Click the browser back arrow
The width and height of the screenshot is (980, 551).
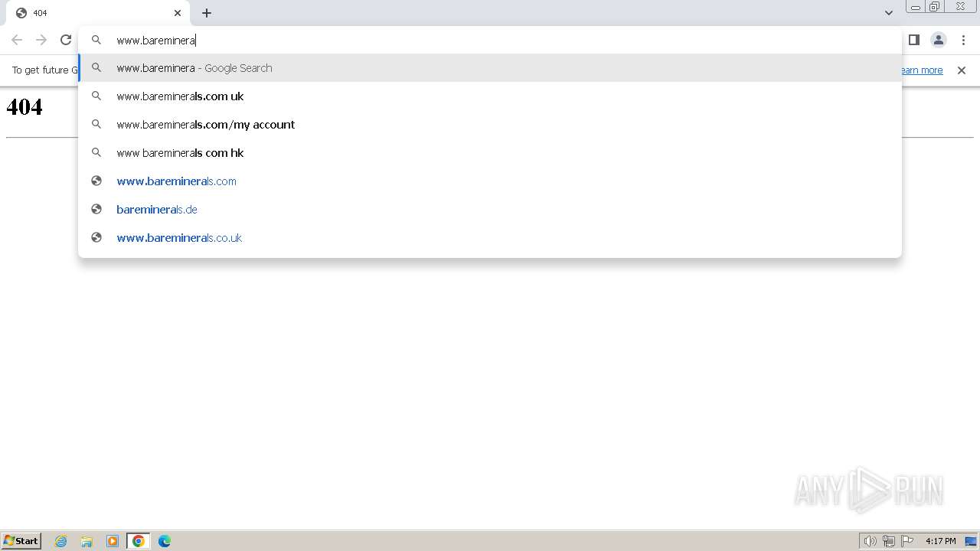pos(17,40)
